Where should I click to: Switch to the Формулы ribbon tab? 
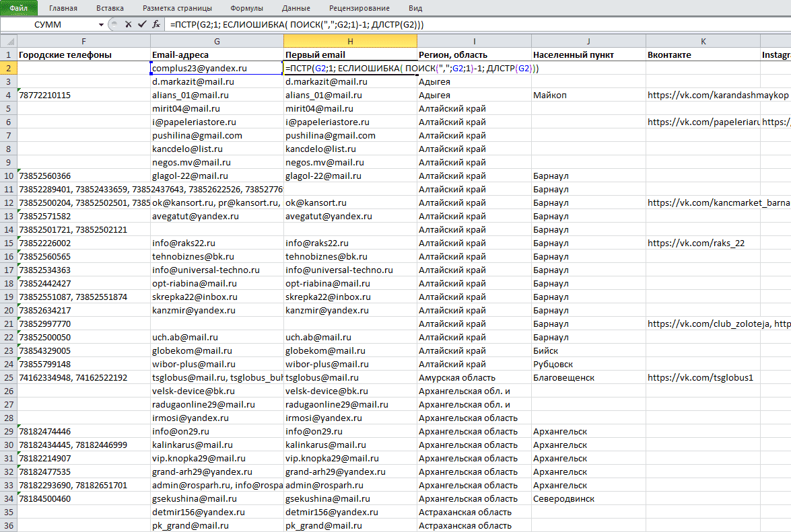click(246, 8)
